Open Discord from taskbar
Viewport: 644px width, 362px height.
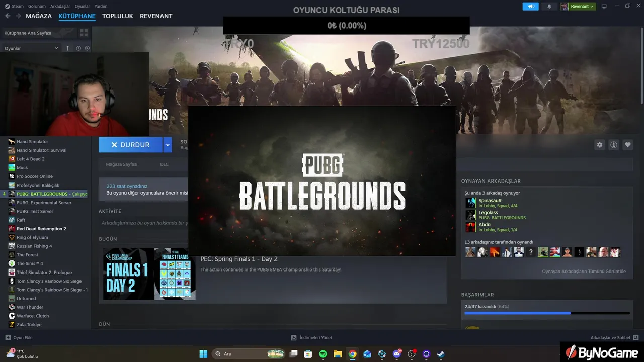coord(397,354)
